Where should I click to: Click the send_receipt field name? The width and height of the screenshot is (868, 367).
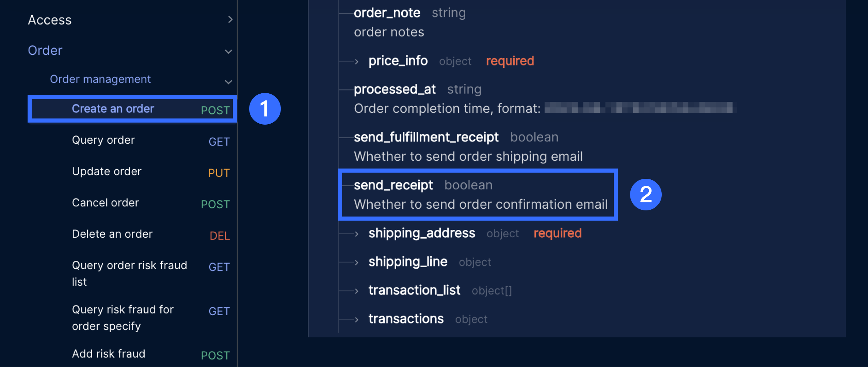[393, 185]
